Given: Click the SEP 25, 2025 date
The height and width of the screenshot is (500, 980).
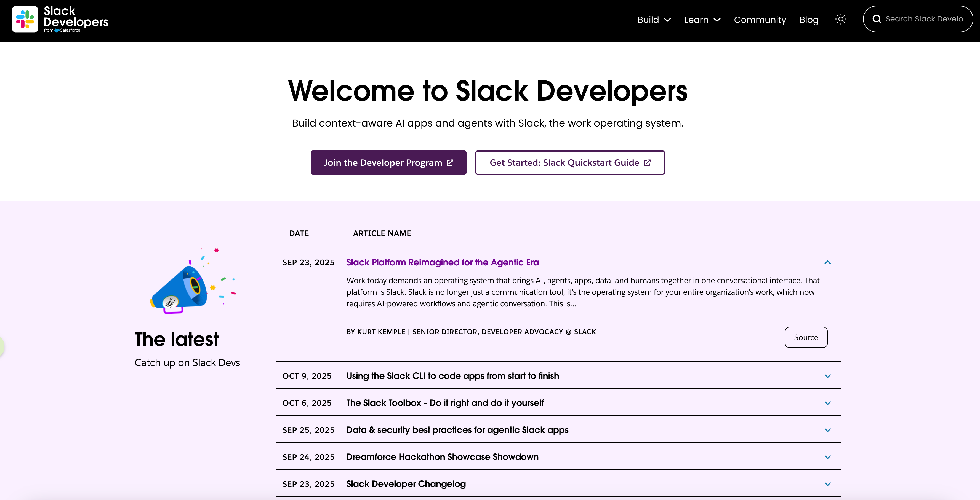Looking at the screenshot, I should click(x=308, y=430).
